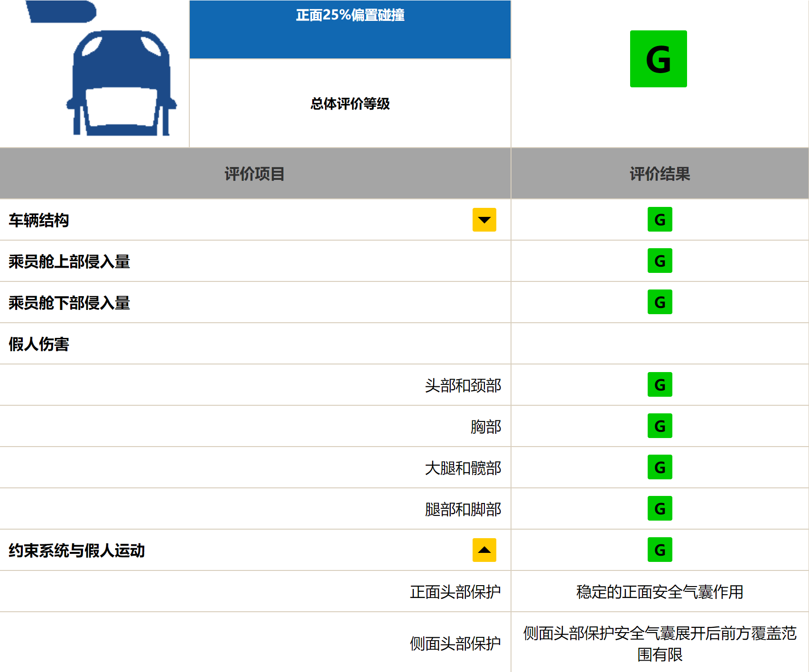
Task: Select the 正面25%偏置碰撞 header tab
Action: pos(350,29)
